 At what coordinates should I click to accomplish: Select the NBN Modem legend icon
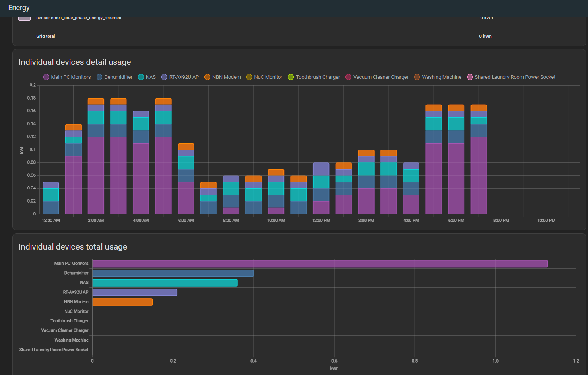207,77
